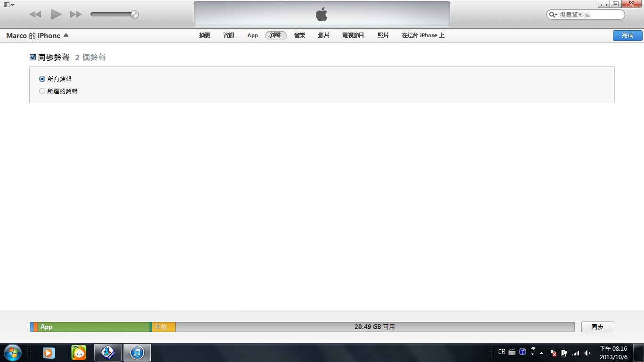Image resolution: width=644 pixels, height=362 pixels.
Task: Click the blue 完成 button
Action: [627, 35]
